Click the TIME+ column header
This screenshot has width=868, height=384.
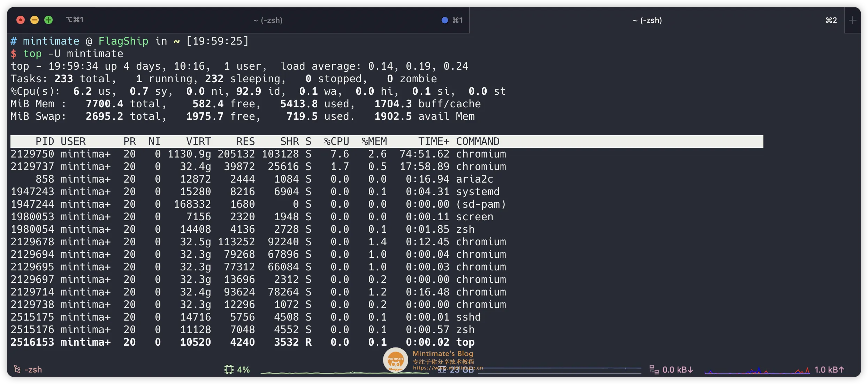pyautogui.click(x=434, y=141)
